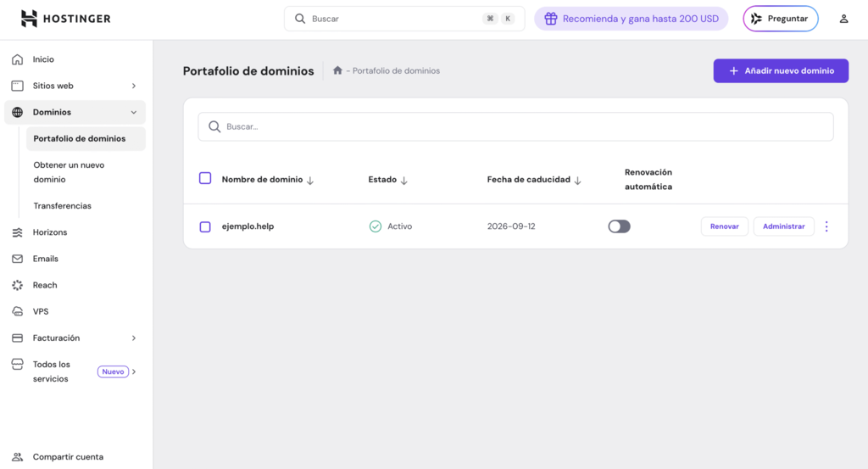Viewport: 868px width, 469px height.
Task: Click Administrar button for ejemplo.help
Action: pyautogui.click(x=784, y=226)
